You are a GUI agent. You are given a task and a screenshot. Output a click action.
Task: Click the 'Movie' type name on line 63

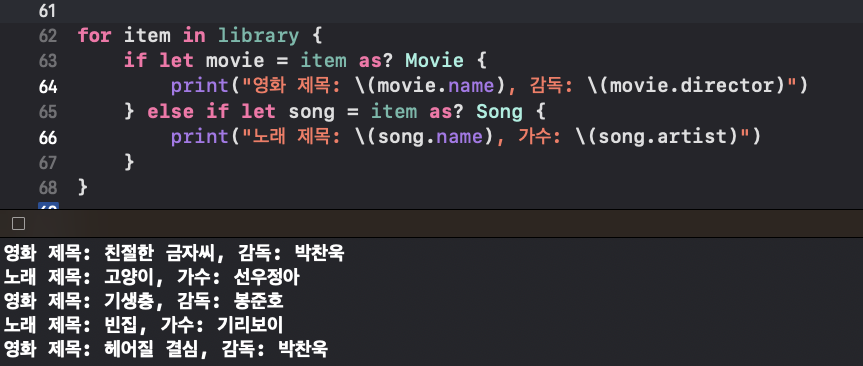tap(435, 61)
